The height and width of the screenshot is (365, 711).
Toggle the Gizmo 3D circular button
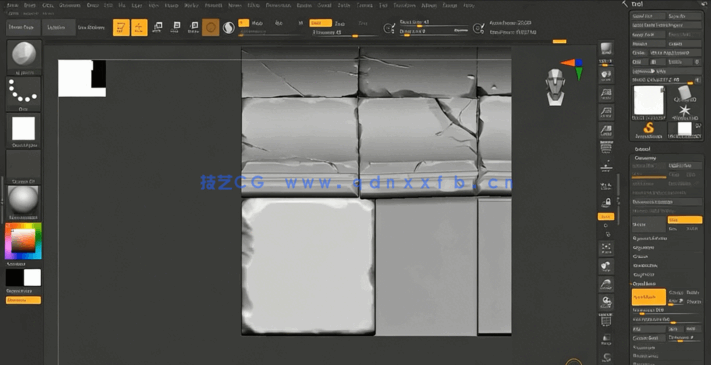210,28
